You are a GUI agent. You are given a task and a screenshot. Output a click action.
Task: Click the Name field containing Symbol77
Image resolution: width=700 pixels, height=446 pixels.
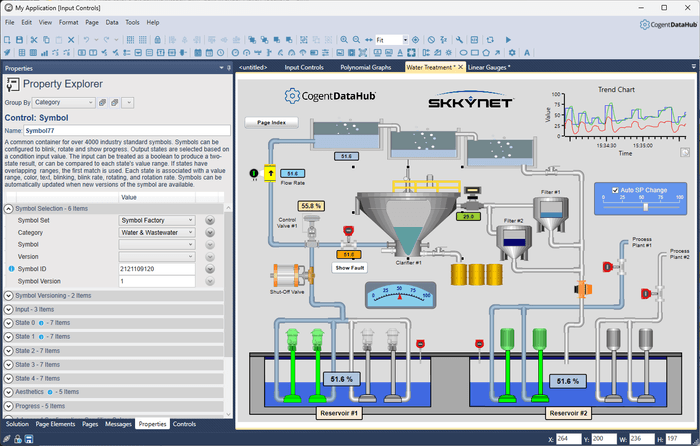coord(127,130)
